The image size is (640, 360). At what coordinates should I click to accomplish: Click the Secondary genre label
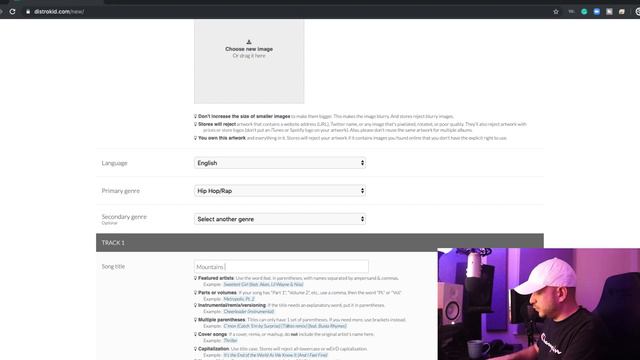pos(124,217)
